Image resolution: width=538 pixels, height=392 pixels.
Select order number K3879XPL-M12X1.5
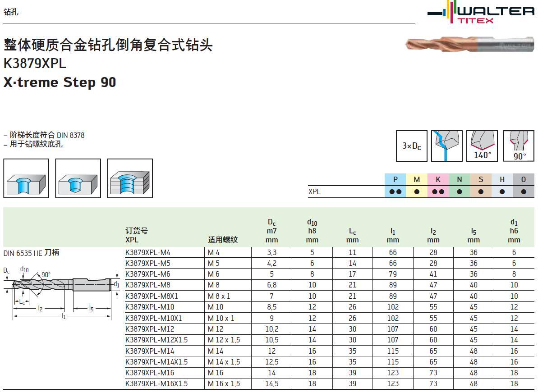click(x=156, y=340)
